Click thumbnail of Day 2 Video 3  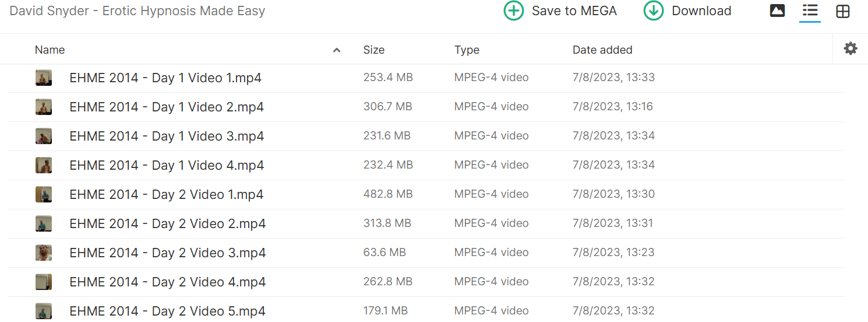[44, 253]
